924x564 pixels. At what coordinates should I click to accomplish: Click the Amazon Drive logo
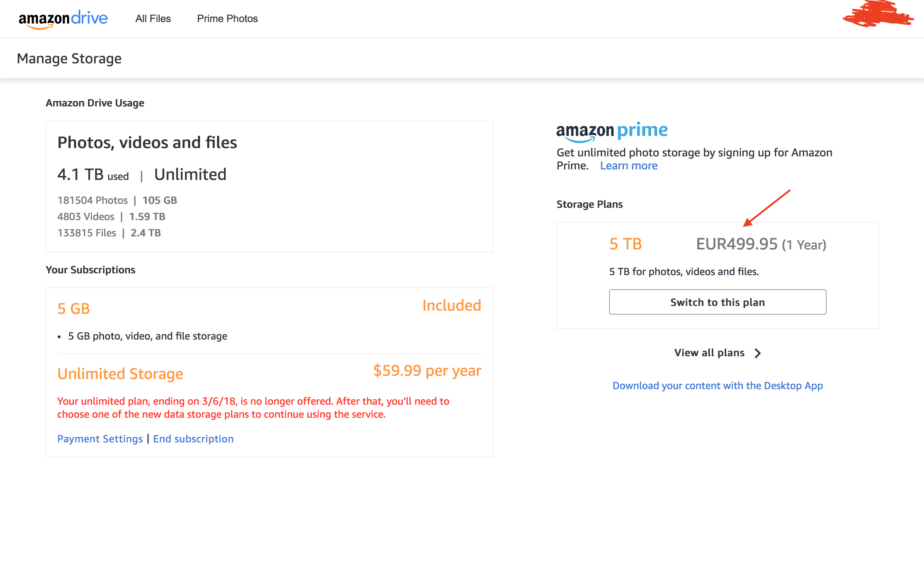(63, 19)
